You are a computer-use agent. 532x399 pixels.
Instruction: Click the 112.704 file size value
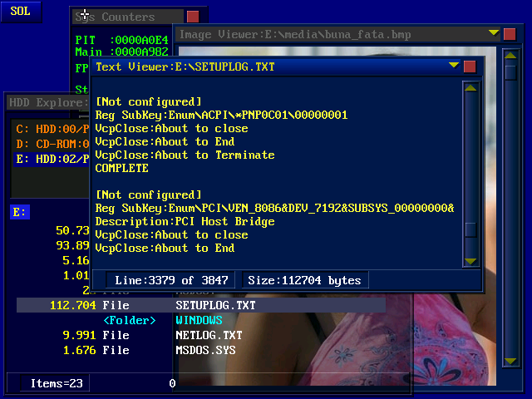tap(73, 305)
